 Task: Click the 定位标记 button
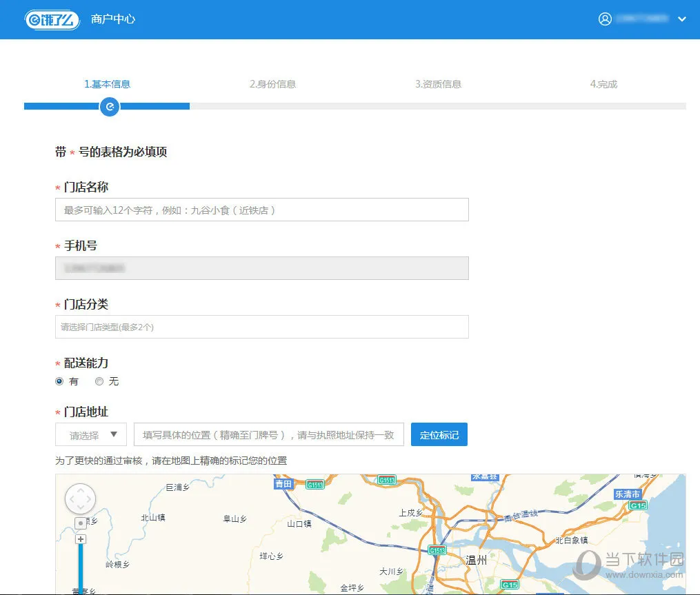[439, 435]
